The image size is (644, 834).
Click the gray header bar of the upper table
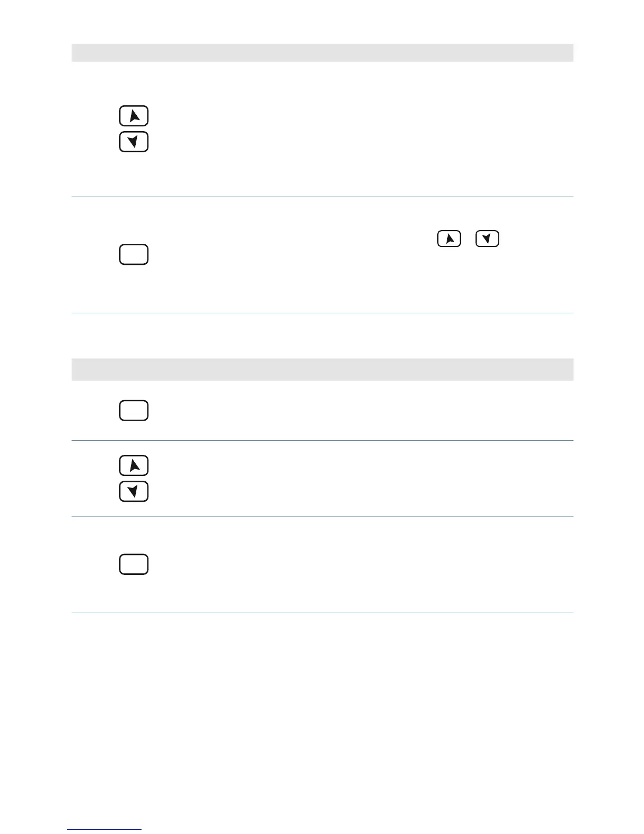pyautogui.click(x=322, y=53)
